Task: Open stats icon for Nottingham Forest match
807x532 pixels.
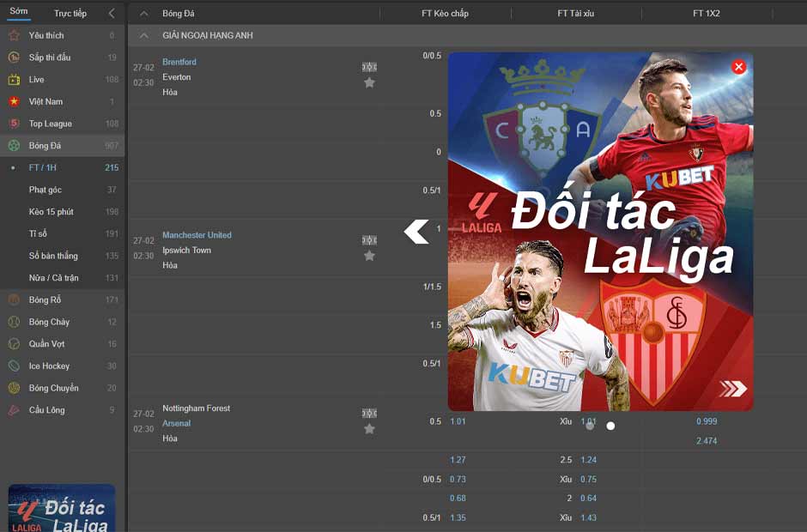Action: point(369,413)
